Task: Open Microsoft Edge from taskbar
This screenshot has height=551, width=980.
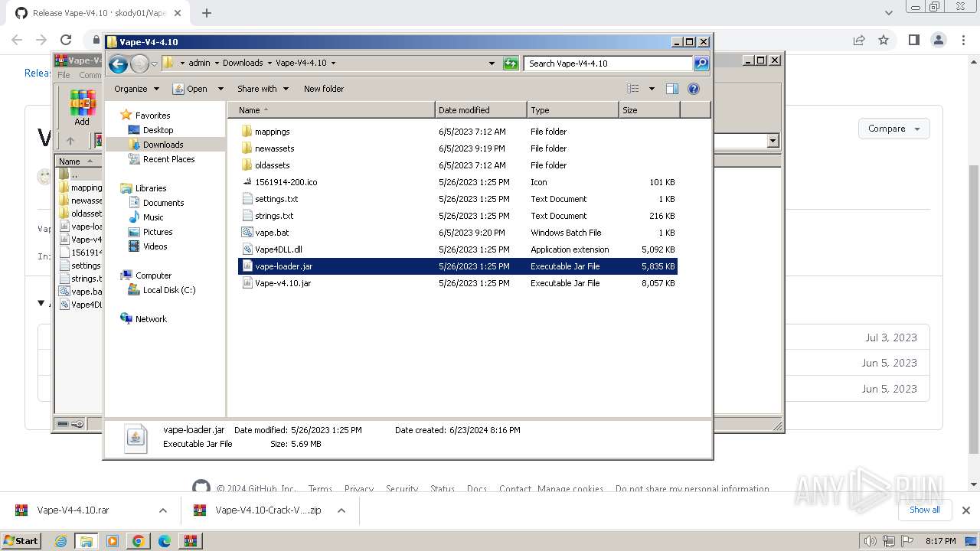Action: click(165, 541)
